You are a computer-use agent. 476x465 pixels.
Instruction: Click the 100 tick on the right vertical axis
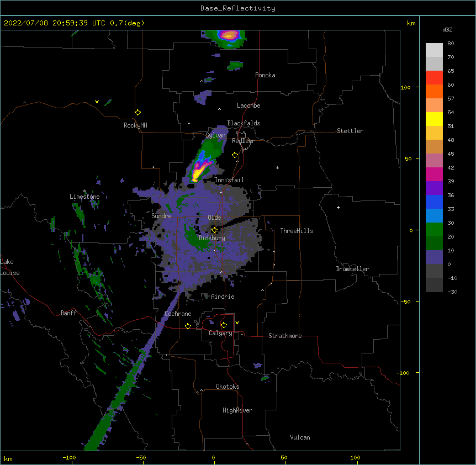tap(405, 88)
